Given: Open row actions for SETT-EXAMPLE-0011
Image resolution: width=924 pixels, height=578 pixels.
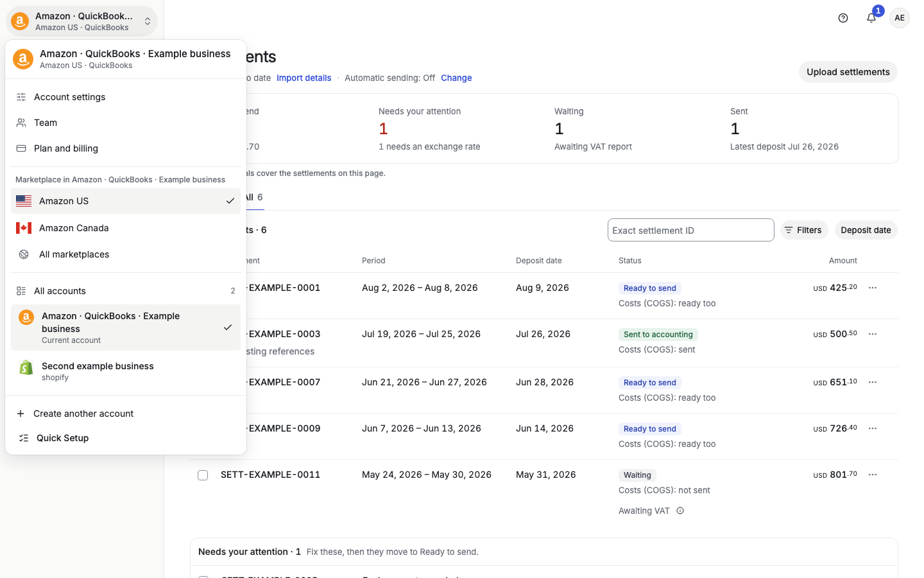Looking at the screenshot, I should 873,475.
